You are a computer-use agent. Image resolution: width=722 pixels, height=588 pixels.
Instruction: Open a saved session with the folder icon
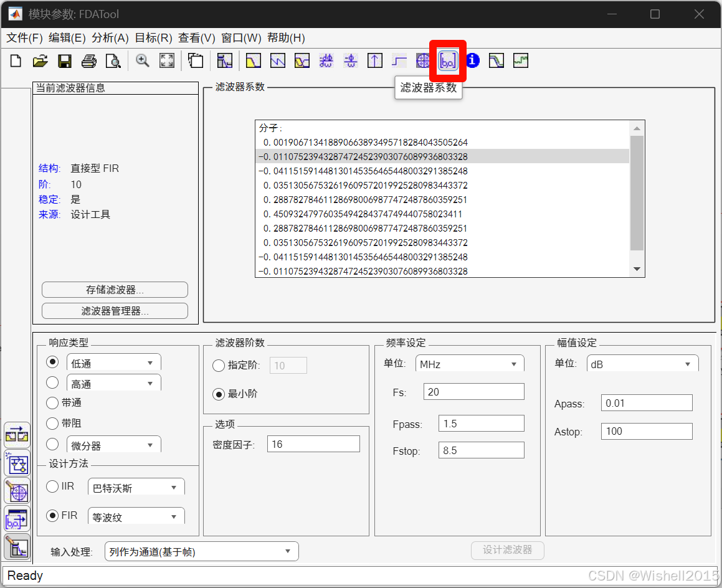coord(40,61)
